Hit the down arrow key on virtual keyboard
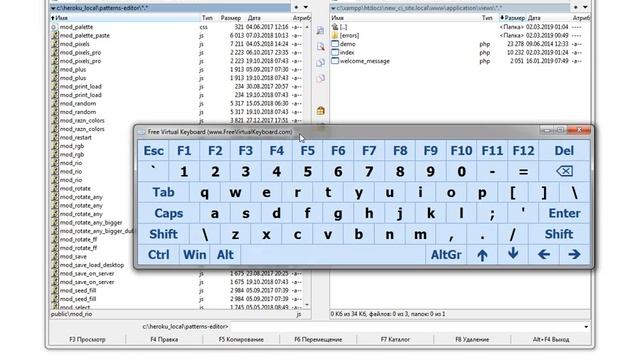 pos(513,255)
